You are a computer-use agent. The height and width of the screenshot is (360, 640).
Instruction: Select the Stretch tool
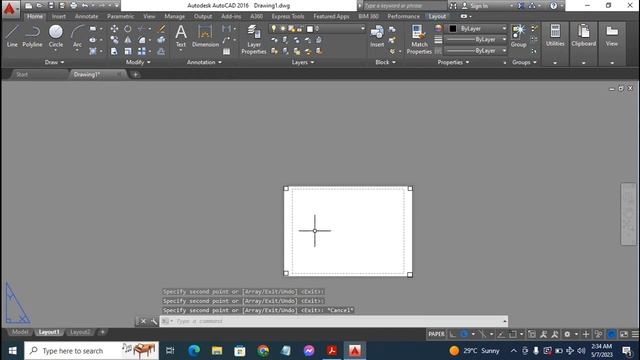(114, 51)
